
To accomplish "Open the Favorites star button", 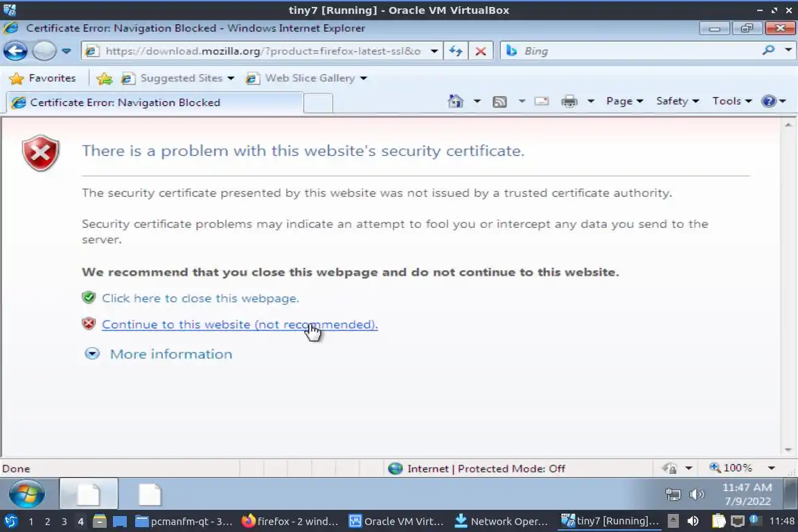I will [42, 78].
